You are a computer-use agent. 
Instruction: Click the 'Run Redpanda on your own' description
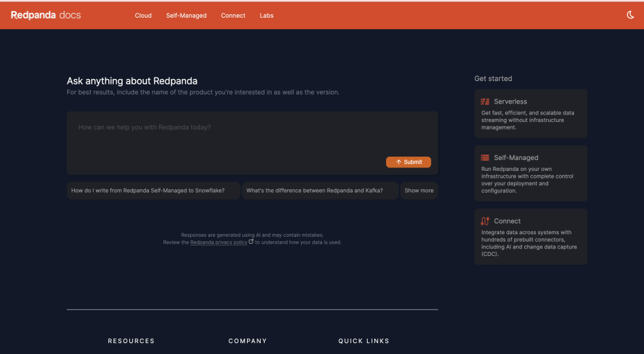click(x=528, y=180)
